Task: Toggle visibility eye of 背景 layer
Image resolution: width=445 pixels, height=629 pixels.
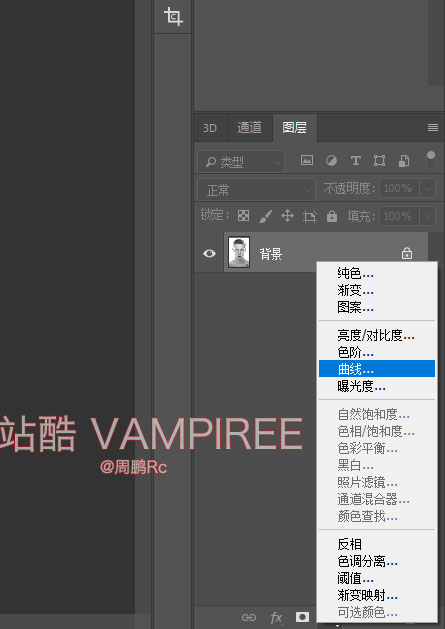Action: [209, 254]
